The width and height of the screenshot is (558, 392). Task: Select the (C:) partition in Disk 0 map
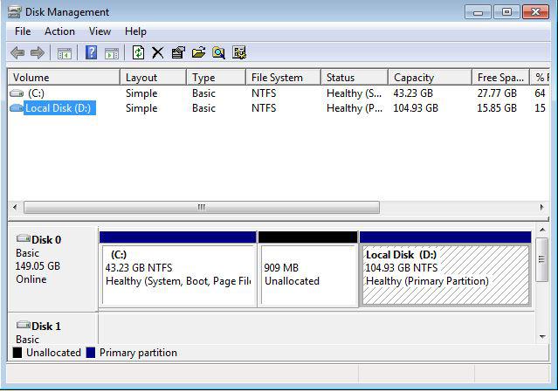(x=177, y=275)
